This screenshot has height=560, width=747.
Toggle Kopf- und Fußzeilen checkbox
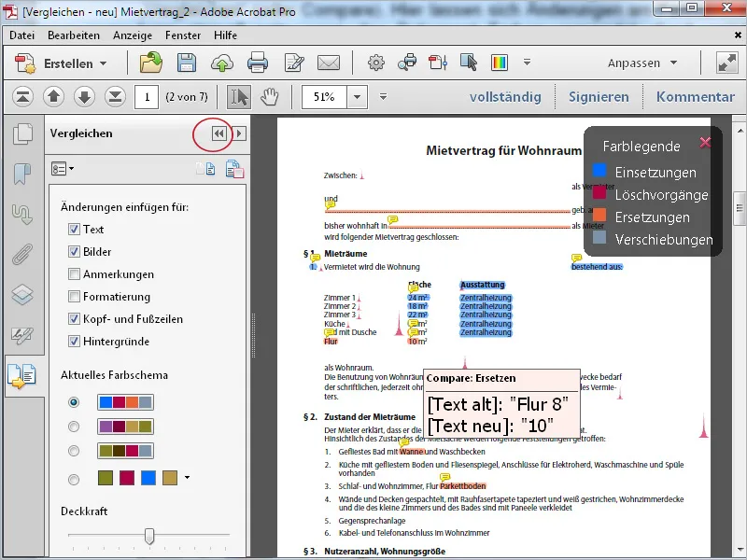(74, 318)
